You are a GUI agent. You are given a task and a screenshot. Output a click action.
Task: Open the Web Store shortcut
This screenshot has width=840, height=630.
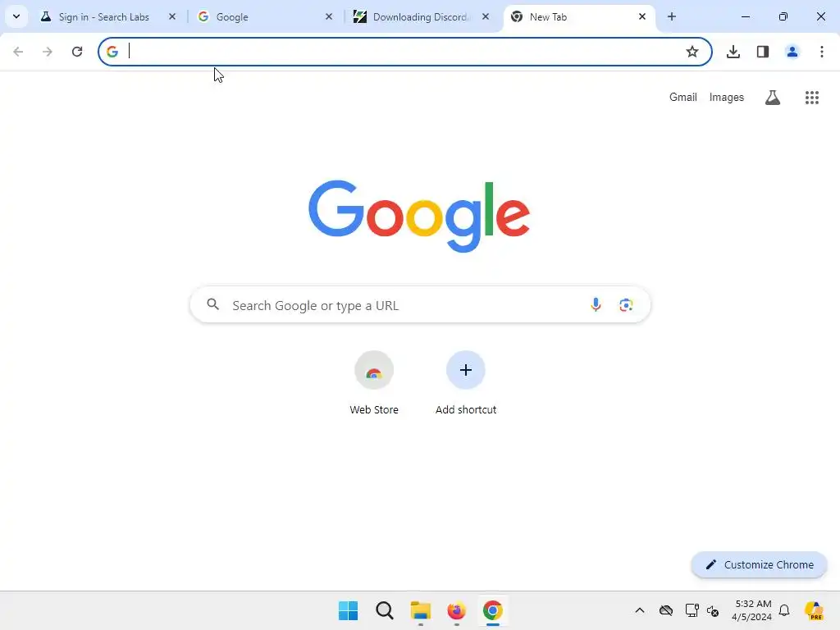tap(374, 382)
